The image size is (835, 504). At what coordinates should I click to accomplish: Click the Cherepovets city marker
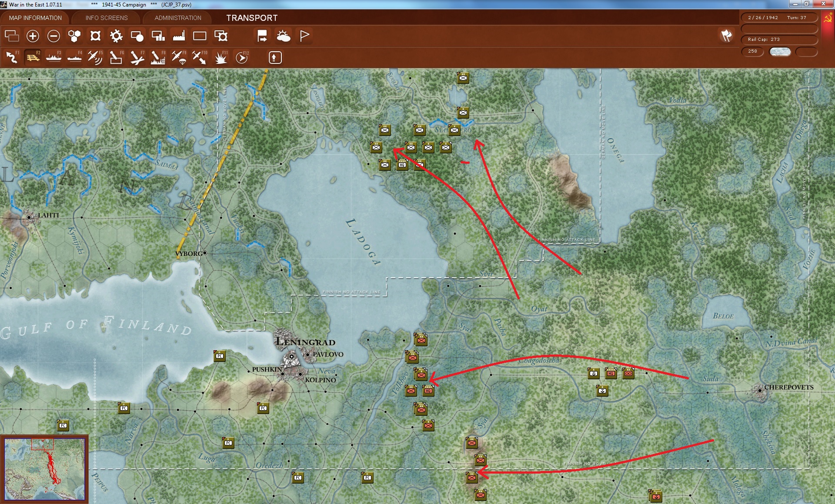point(760,390)
